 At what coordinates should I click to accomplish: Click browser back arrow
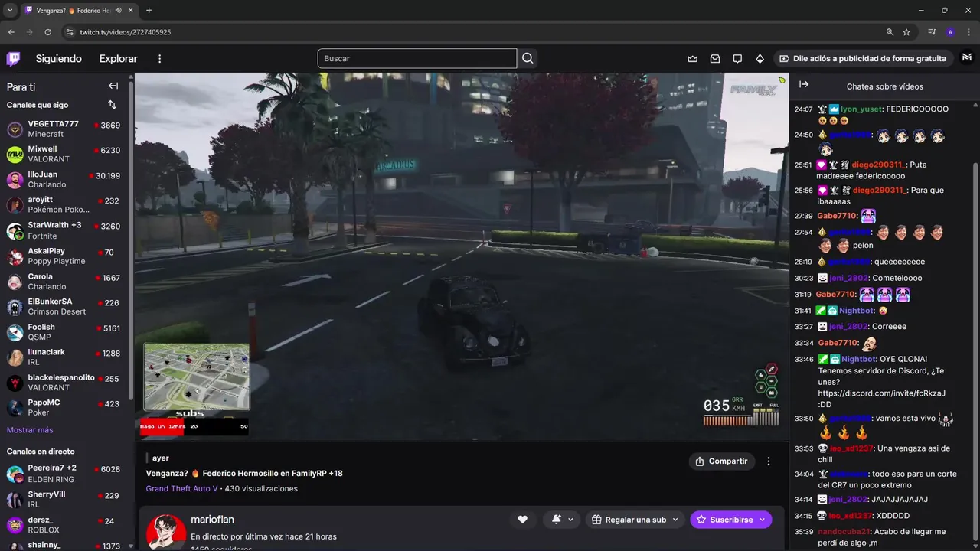point(11,32)
